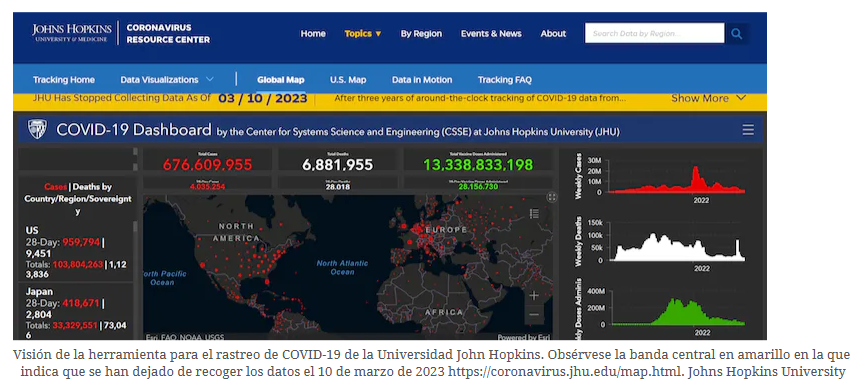Image resolution: width=864 pixels, height=386 pixels.
Task: Open the Data in Motion tab
Action: pos(422,80)
